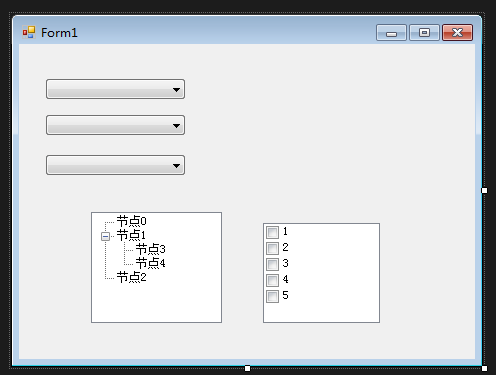This screenshot has width=496, height=375.
Task: Open the first combo box dropdown arrow
Action: point(176,89)
